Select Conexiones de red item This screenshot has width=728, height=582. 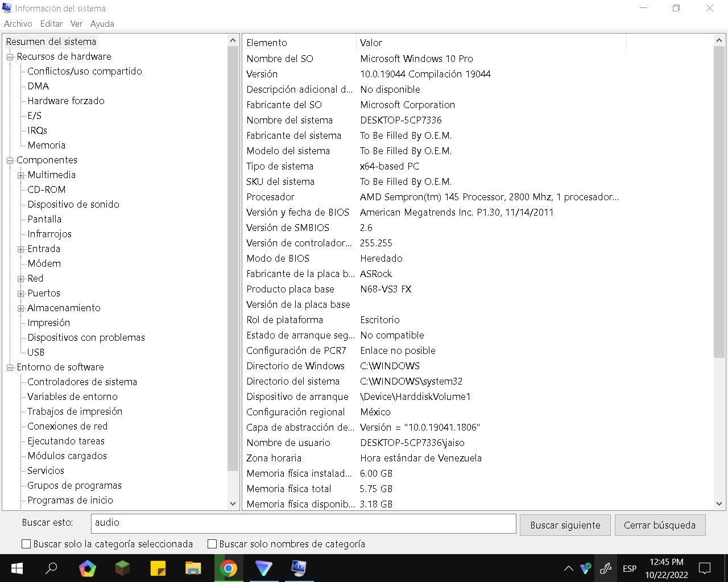pyautogui.click(x=67, y=426)
